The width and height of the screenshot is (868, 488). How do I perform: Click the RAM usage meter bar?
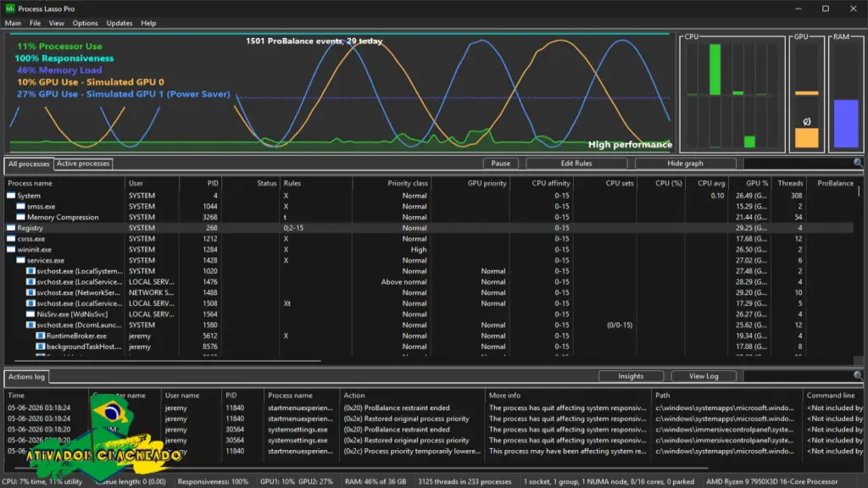point(846,124)
